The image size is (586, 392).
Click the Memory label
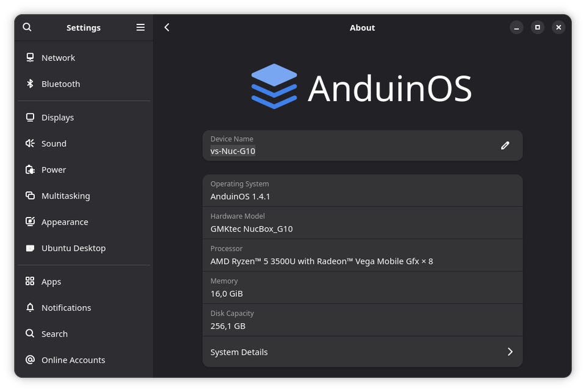224,281
